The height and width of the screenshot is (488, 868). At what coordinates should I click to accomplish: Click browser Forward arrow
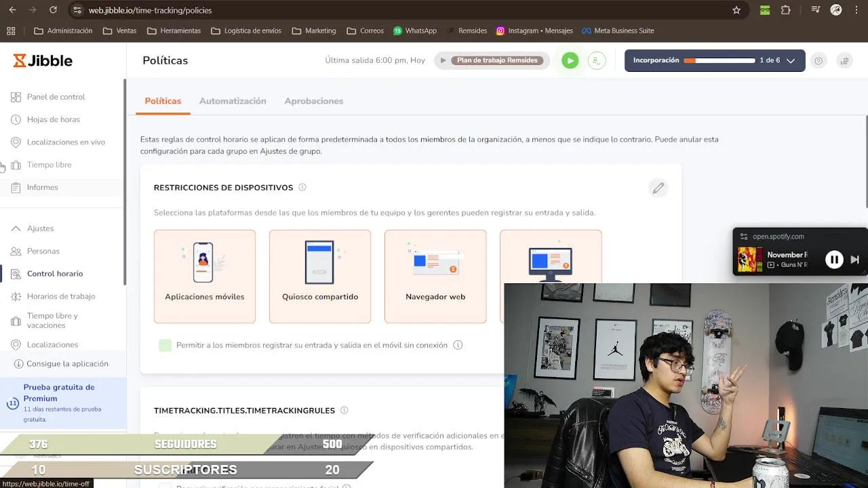(x=32, y=10)
